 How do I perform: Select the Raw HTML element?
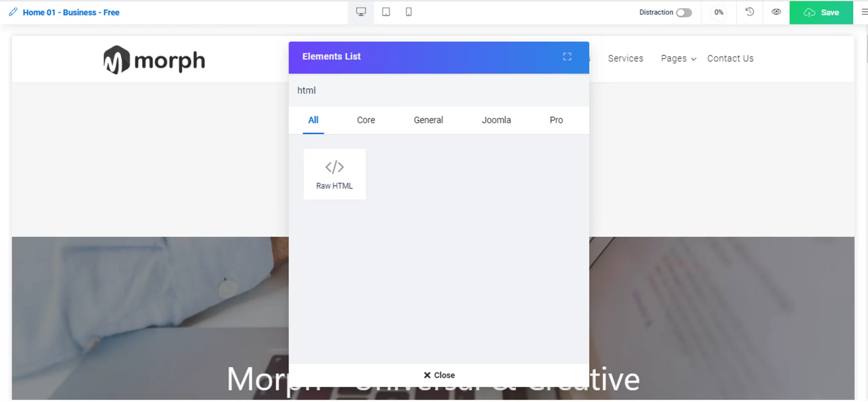point(334,174)
